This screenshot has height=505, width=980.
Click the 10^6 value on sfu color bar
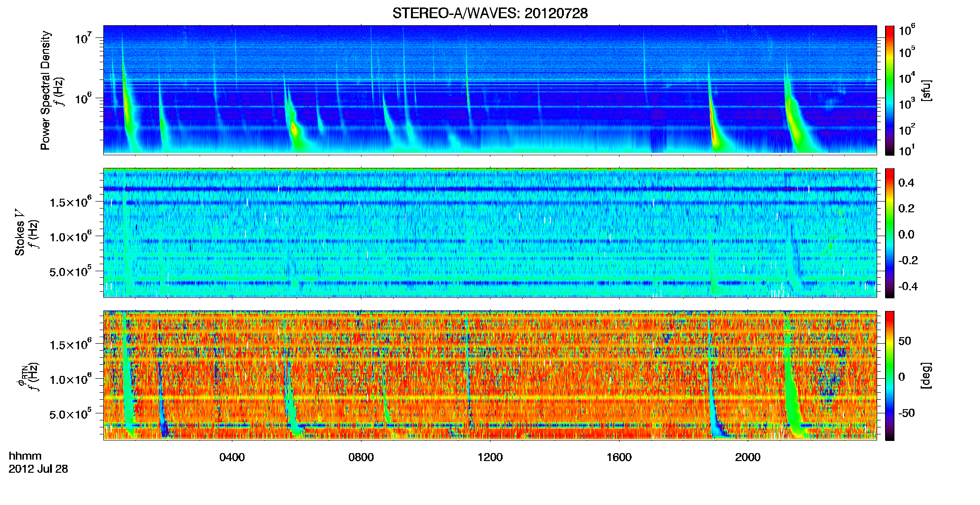(x=907, y=30)
